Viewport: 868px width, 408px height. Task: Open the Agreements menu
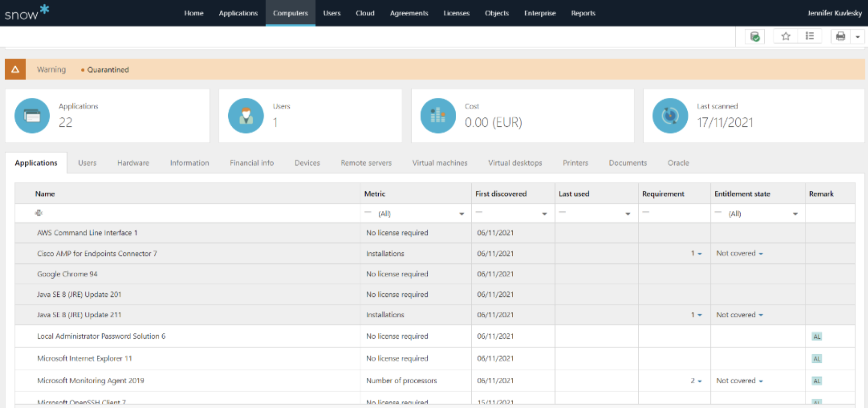[409, 13]
